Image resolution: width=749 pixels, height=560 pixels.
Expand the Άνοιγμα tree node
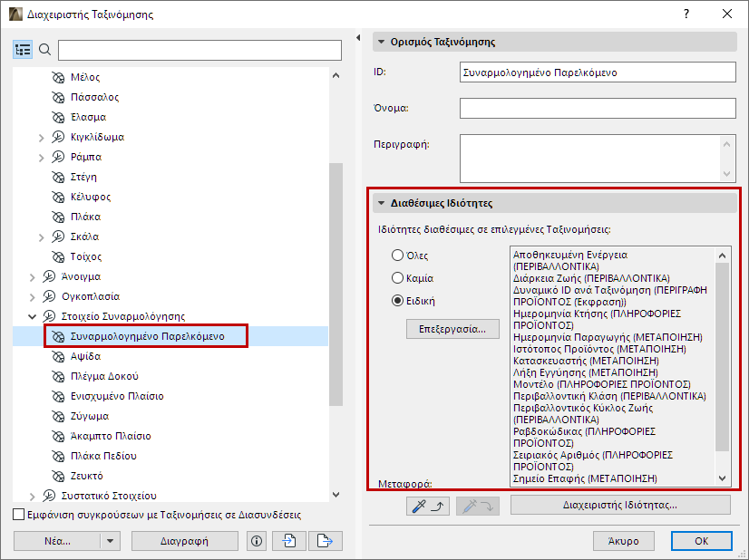click(33, 277)
